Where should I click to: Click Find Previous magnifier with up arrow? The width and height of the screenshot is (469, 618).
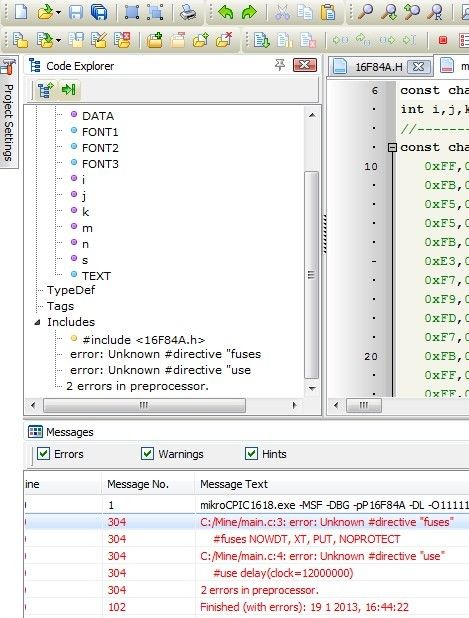pyautogui.click(x=412, y=13)
